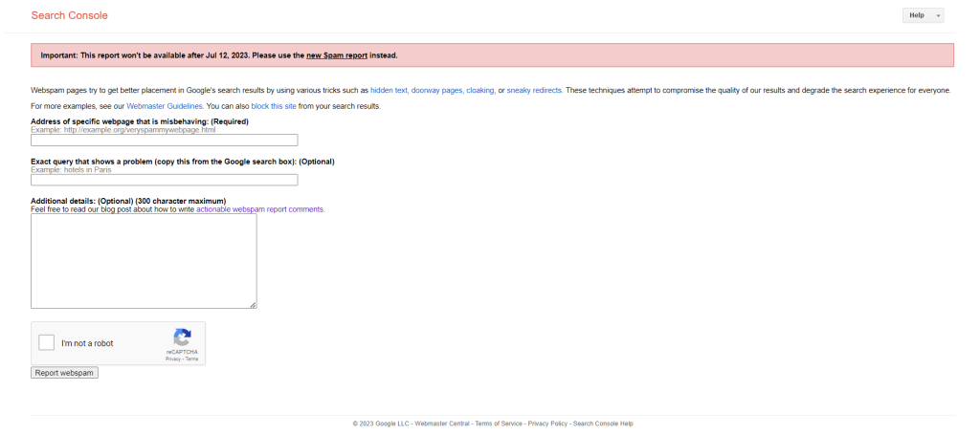Open the footer Search Console Help link
This screenshot has width=980, height=435.
point(603,424)
